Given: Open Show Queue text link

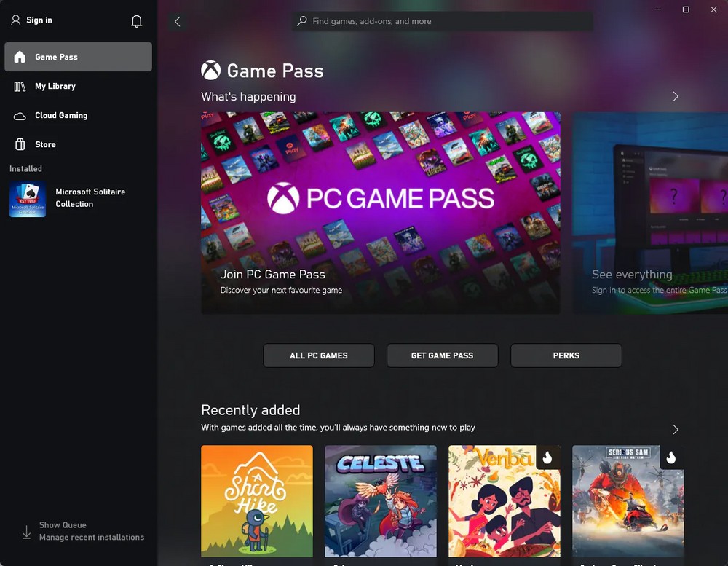Looking at the screenshot, I should pos(63,525).
